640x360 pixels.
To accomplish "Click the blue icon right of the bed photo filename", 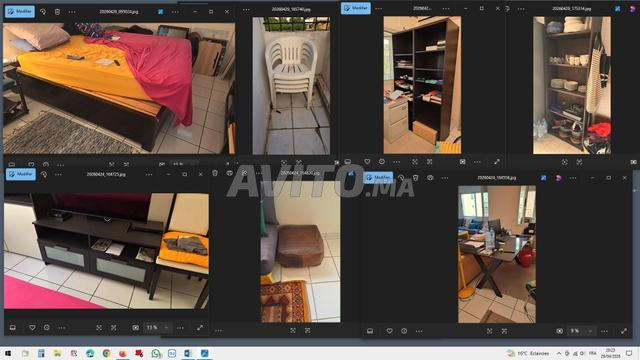I will tap(160, 12).
